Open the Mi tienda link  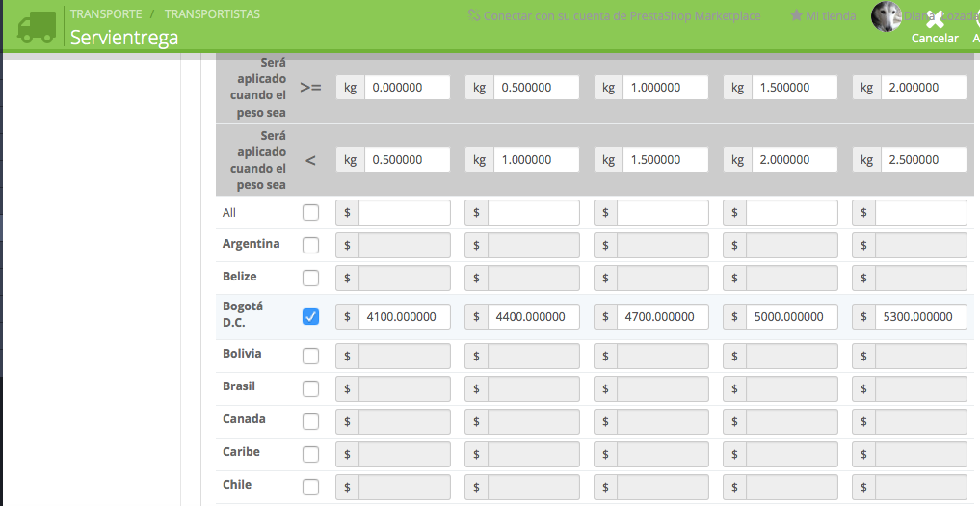pyautogui.click(x=831, y=15)
